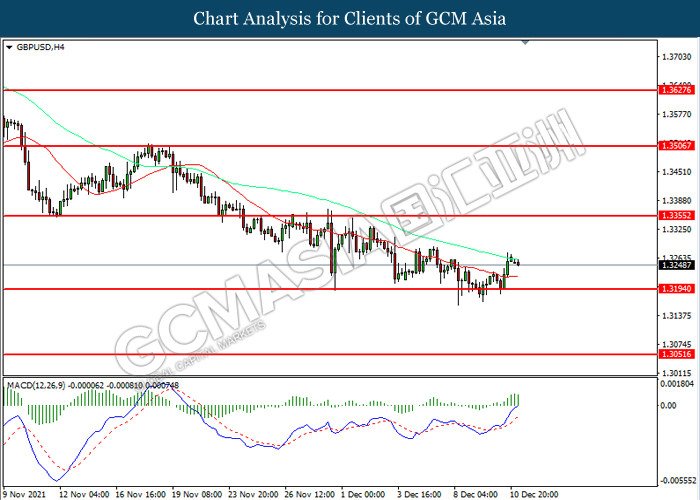Screen dimensions: 700x500
Task: Click the MACD(12,26,9) indicator label
Action: pos(35,385)
